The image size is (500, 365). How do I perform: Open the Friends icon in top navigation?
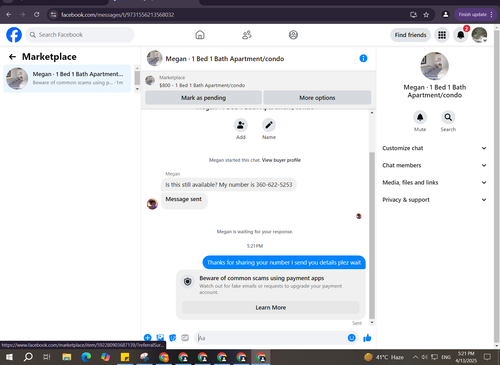247,35
